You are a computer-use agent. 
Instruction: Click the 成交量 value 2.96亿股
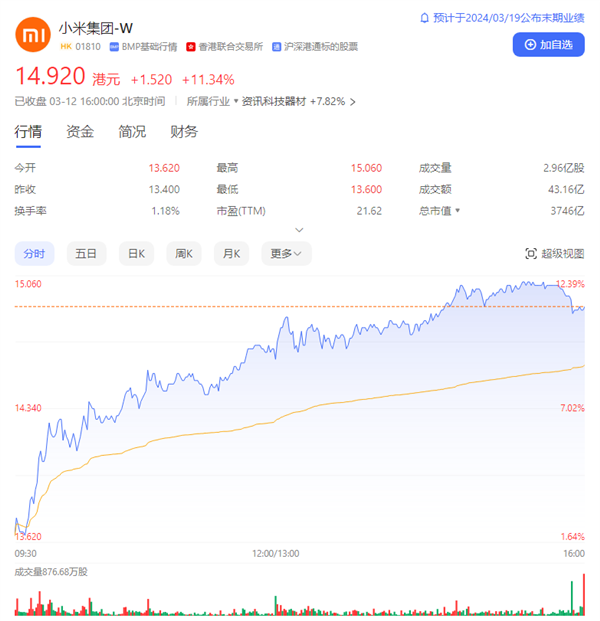coord(564,168)
